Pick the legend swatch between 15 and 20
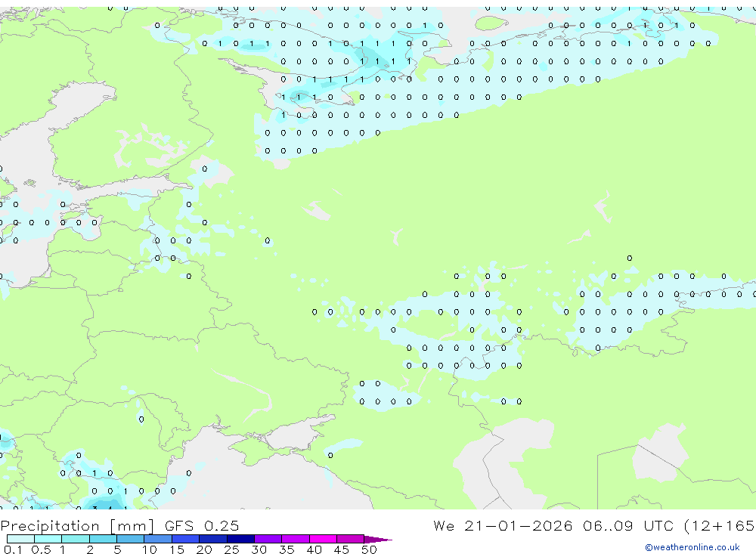756x554 pixels. click(x=186, y=539)
